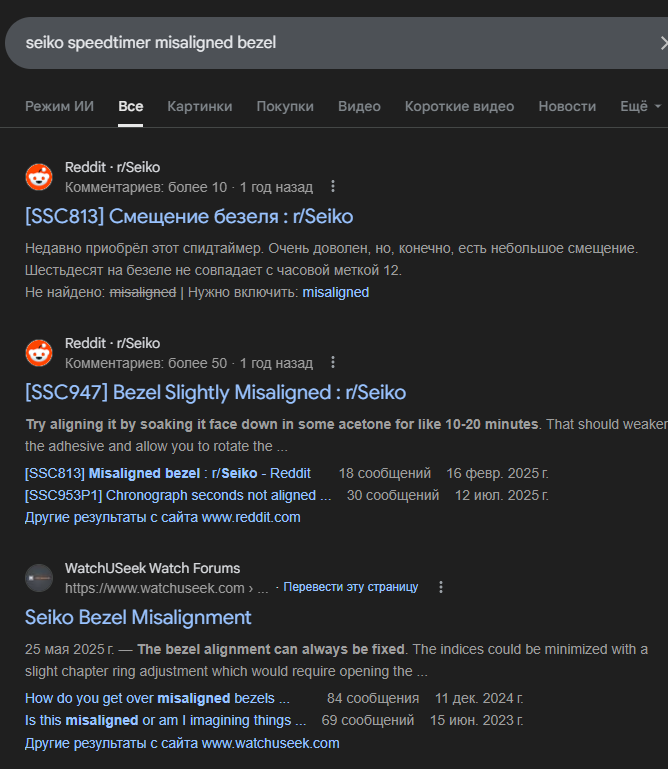The width and height of the screenshot is (668, 769).
Task: Open Seiko Bezel Misalignment result
Action: (138, 617)
